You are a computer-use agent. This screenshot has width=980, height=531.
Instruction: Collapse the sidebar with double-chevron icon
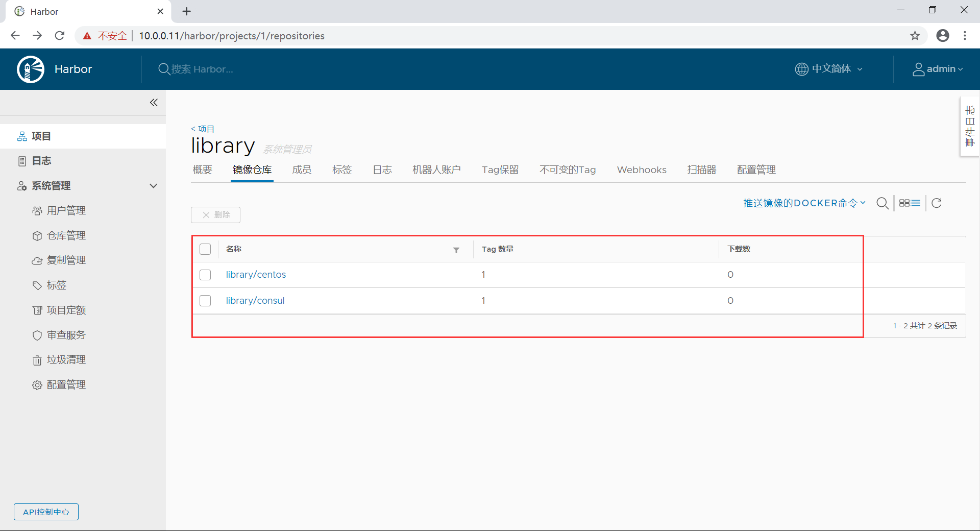pyautogui.click(x=154, y=103)
